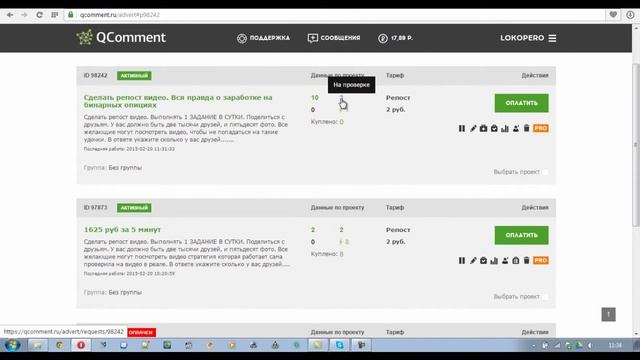Image resolution: width=640 pixels, height=360 pixels.
Task: Edit project 98242 with pencil icon
Action: pos(473,128)
